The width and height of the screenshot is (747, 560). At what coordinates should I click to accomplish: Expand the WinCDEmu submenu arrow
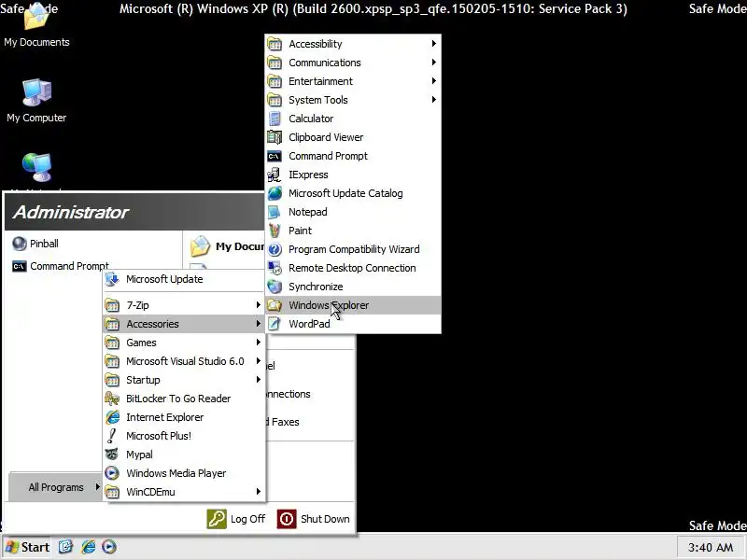pyautogui.click(x=259, y=492)
